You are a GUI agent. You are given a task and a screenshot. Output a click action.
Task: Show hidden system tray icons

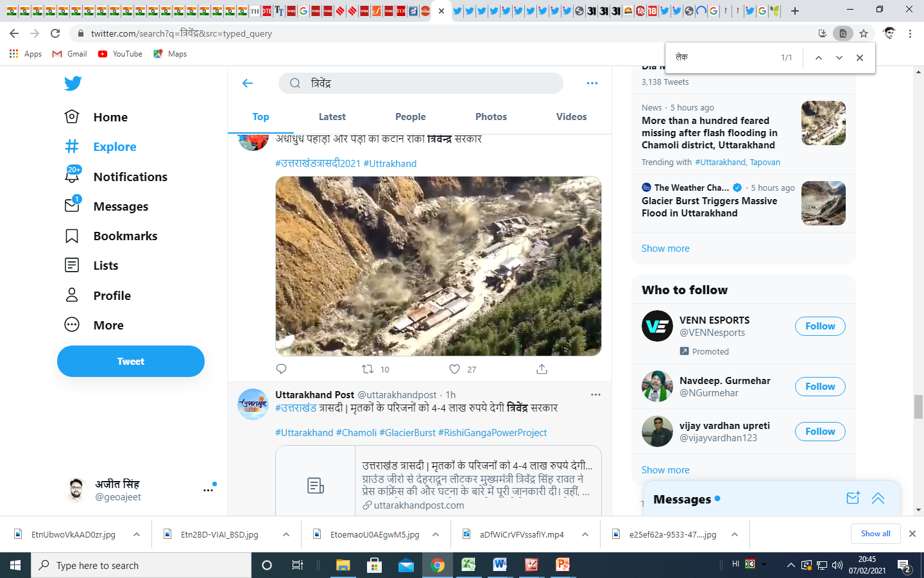[x=791, y=565]
